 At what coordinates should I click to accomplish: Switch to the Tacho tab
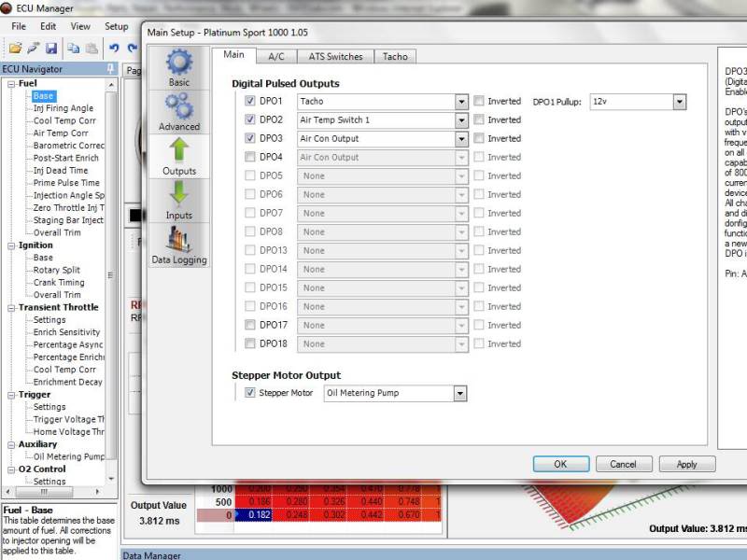point(395,56)
